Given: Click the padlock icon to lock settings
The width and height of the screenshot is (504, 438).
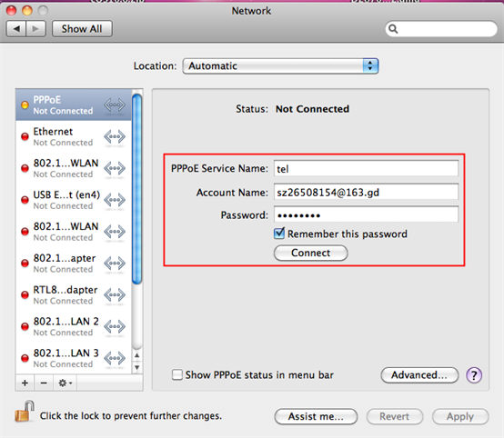Looking at the screenshot, I should click(25, 411).
